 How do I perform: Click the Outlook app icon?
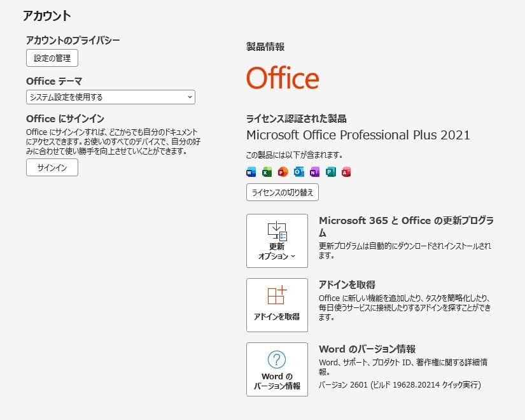pos(299,172)
